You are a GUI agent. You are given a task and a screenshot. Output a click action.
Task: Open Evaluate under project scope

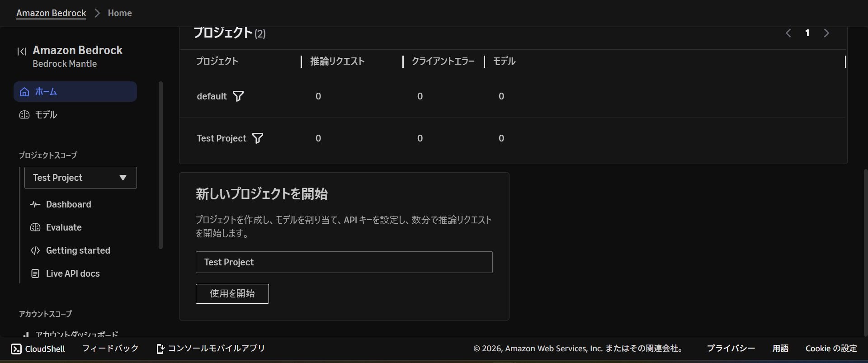(64, 227)
